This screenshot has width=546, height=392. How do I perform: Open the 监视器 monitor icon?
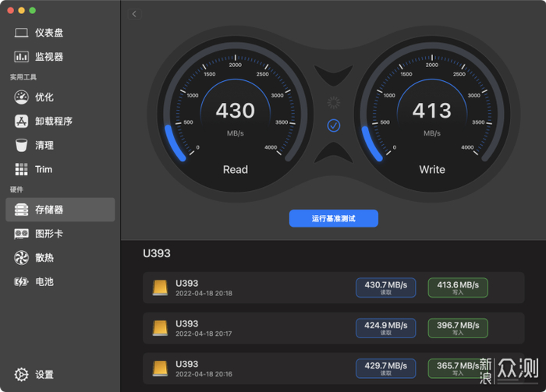click(x=21, y=57)
